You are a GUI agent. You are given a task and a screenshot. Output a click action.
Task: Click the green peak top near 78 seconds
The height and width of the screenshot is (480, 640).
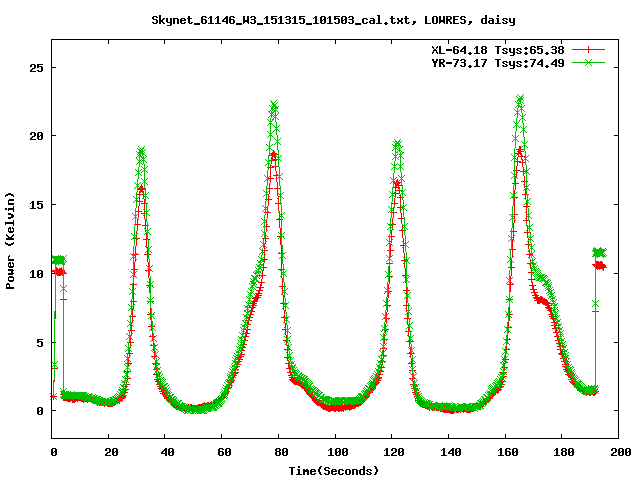274,105
